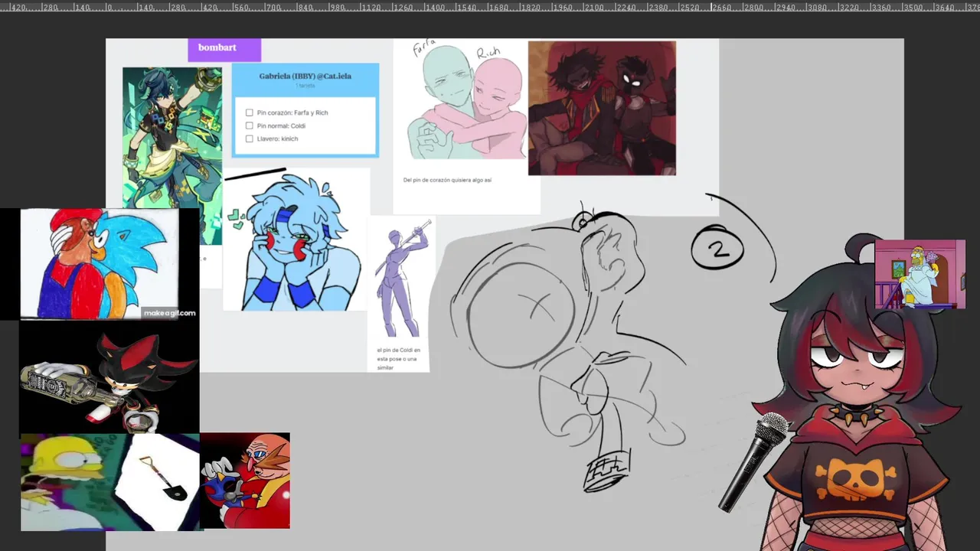Click the vtuber avatar's microphone
The height and width of the screenshot is (551, 980).
point(752,461)
